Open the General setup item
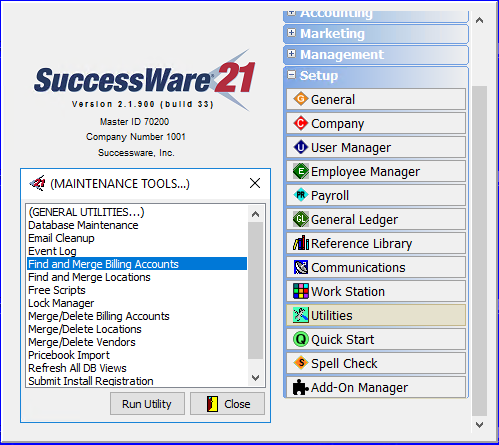 click(376, 99)
